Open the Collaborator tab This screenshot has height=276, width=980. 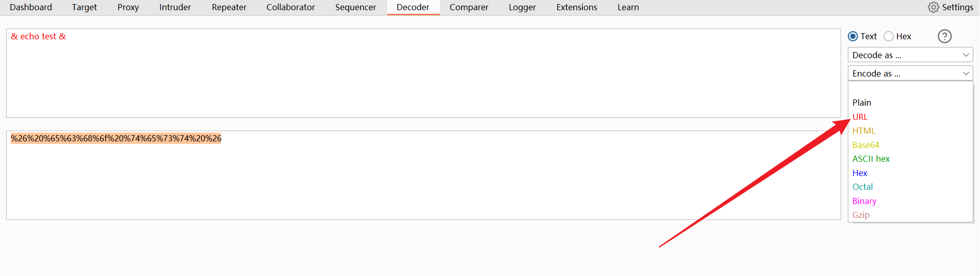(x=290, y=7)
